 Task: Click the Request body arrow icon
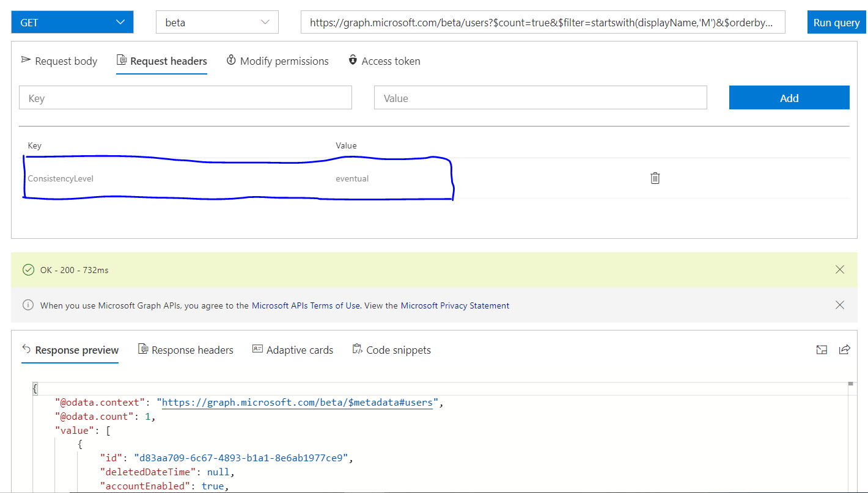point(26,60)
